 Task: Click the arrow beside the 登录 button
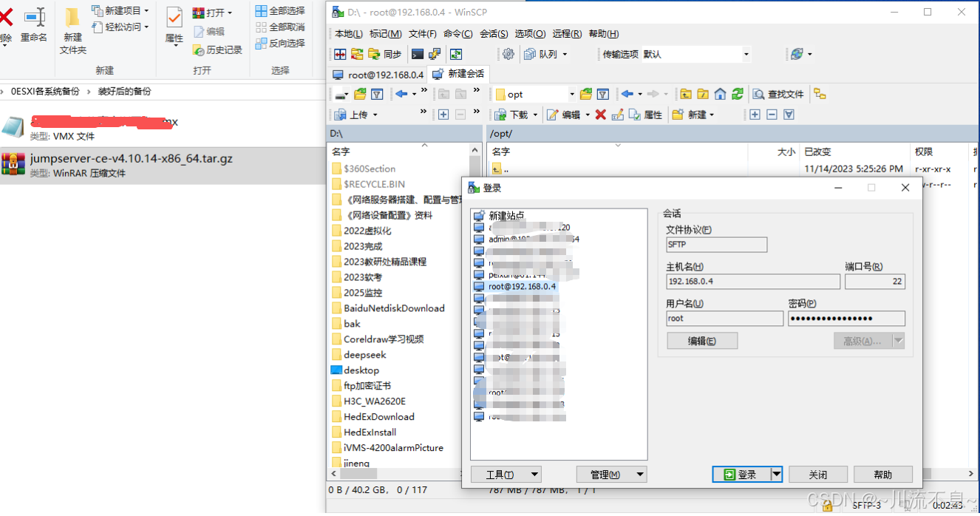[x=776, y=475]
